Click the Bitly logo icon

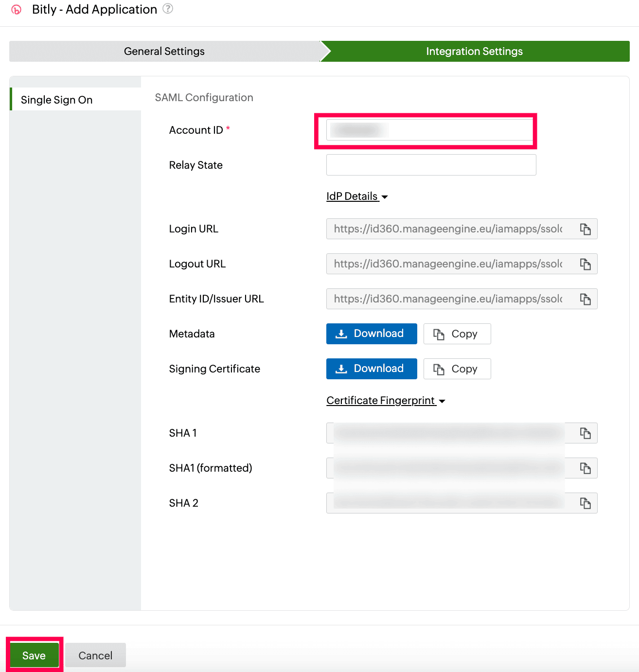pos(17,10)
